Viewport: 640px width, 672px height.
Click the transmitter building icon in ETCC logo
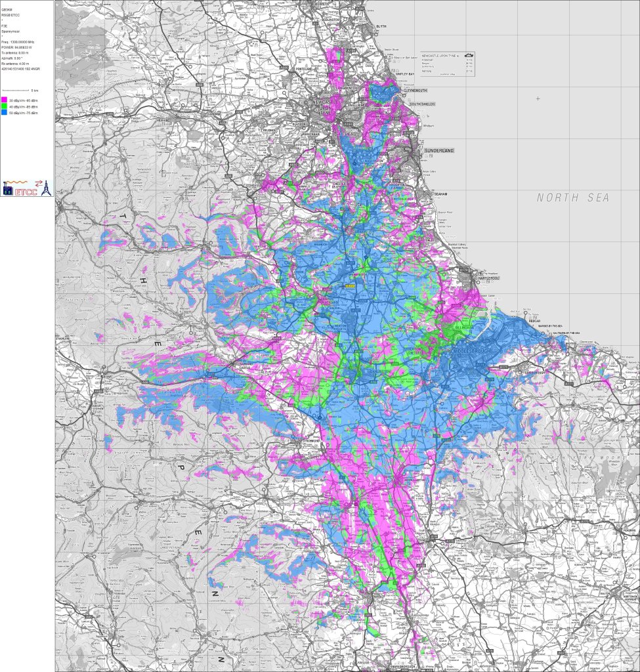point(9,190)
